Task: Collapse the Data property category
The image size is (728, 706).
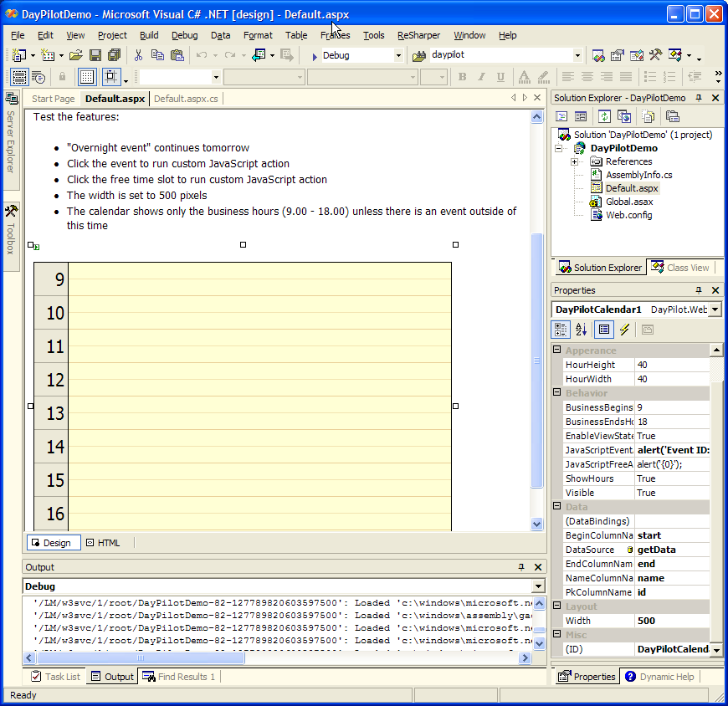Action: pos(557,506)
